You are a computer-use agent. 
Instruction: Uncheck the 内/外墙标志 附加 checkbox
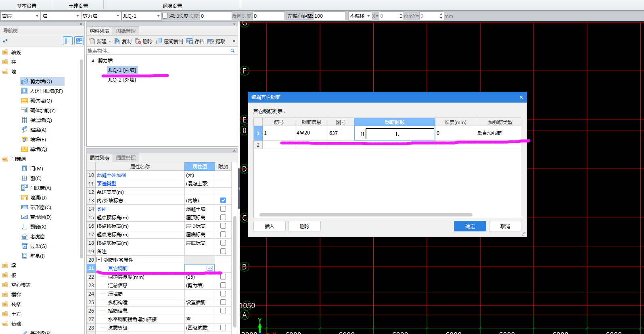pos(223,200)
